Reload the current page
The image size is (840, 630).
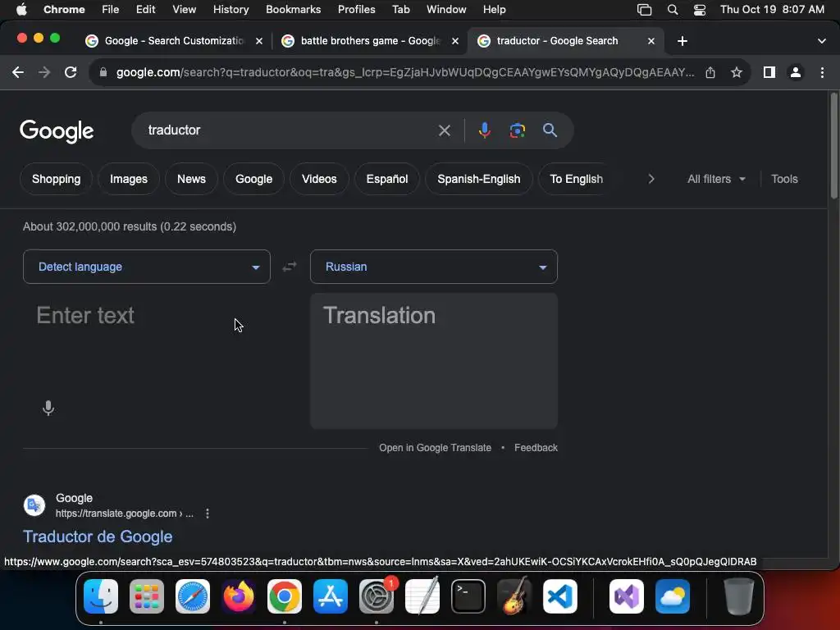(x=71, y=72)
